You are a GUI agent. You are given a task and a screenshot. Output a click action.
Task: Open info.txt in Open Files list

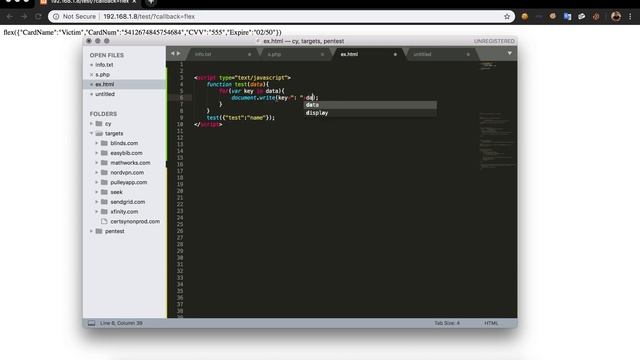point(104,65)
